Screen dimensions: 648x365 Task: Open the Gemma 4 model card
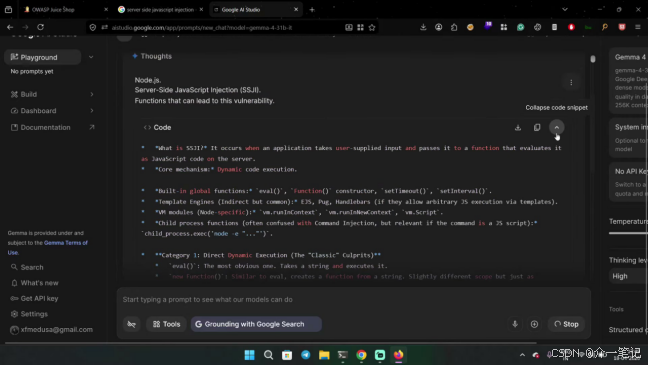[629, 81]
